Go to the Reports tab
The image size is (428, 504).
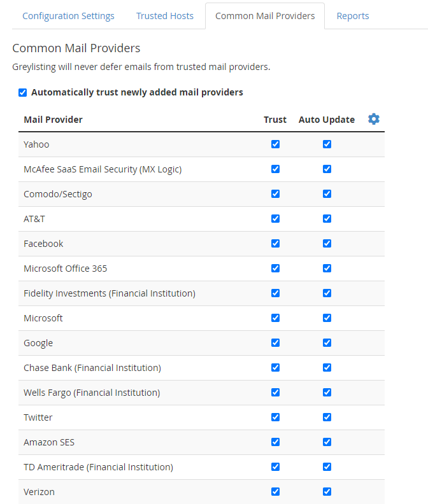pyautogui.click(x=353, y=16)
